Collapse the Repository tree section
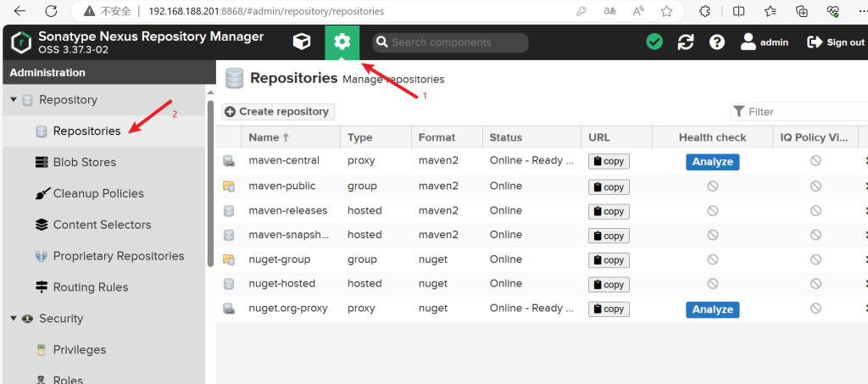 click(x=14, y=100)
